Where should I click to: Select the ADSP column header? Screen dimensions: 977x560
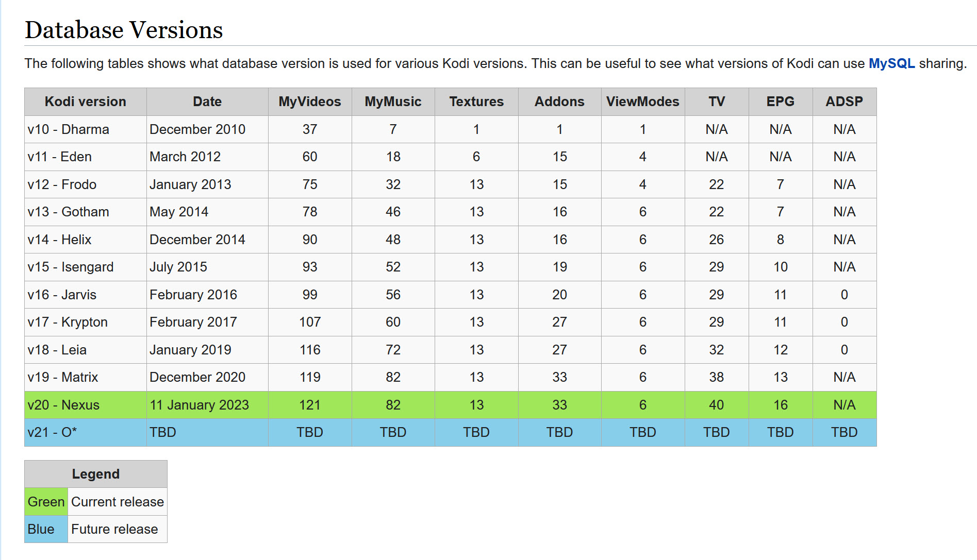844,101
